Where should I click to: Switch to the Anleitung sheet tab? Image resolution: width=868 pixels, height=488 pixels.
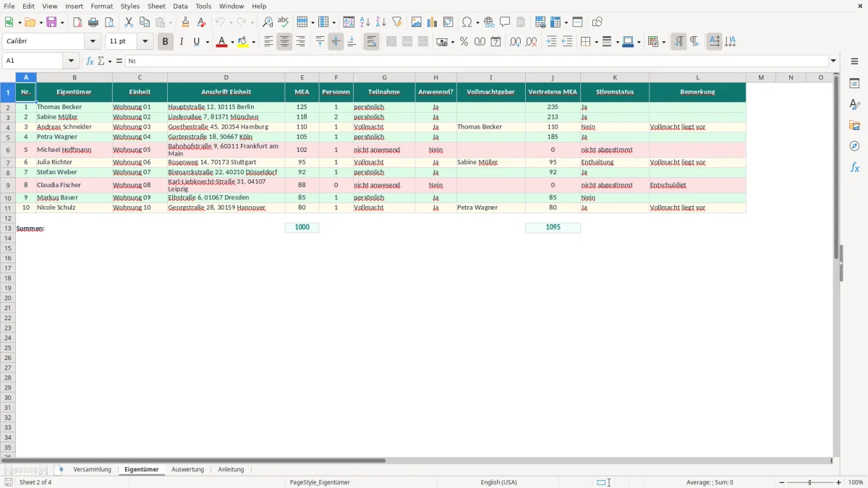(x=231, y=469)
